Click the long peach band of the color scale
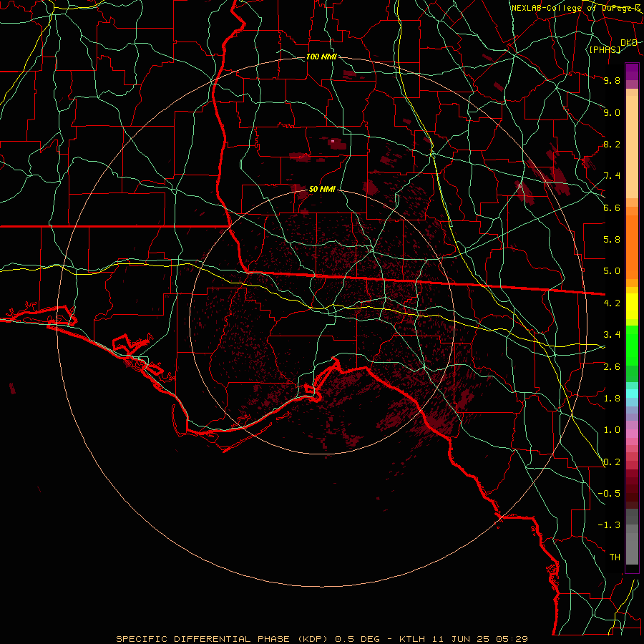Image resolution: width=644 pixels, height=644 pixels. pos(632,147)
